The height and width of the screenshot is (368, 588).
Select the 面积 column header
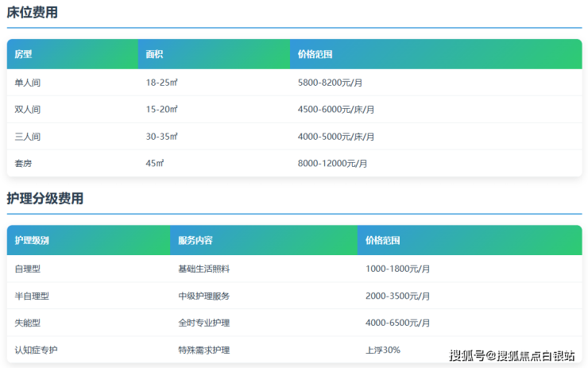pos(154,55)
